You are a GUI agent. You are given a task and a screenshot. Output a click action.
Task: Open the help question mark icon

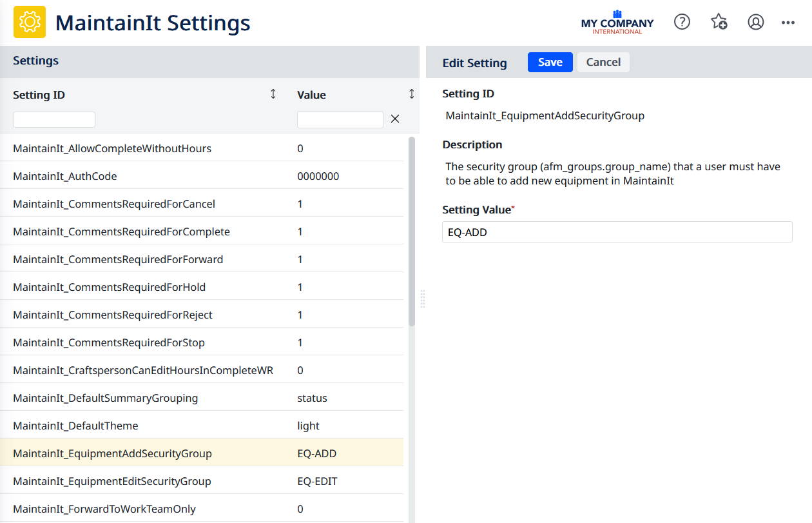click(x=682, y=22)
